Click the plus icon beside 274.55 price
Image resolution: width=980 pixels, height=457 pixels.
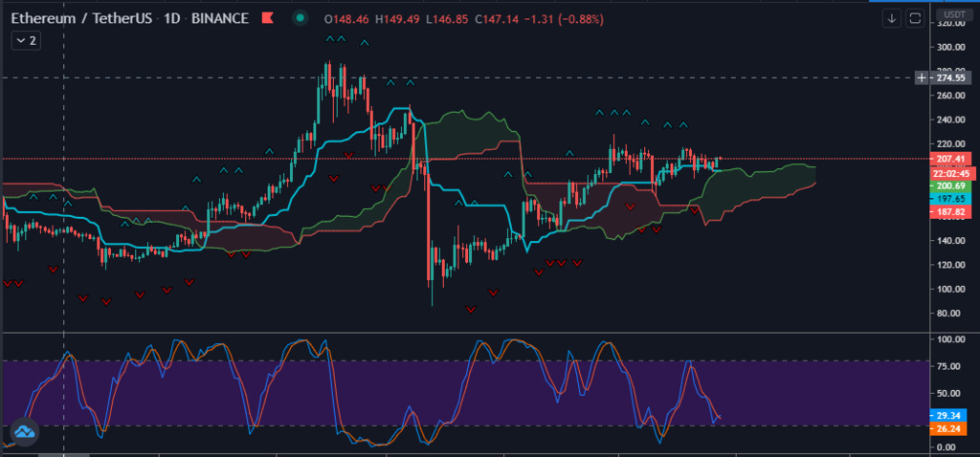921,77
